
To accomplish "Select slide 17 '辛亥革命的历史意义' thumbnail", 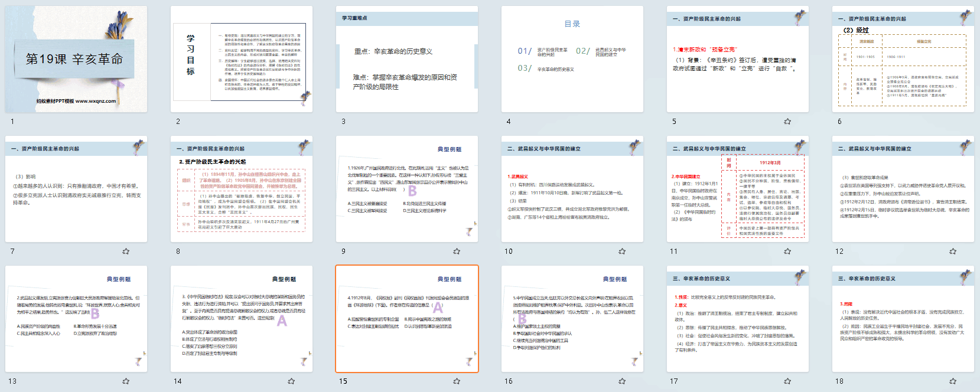I will 738,319.
